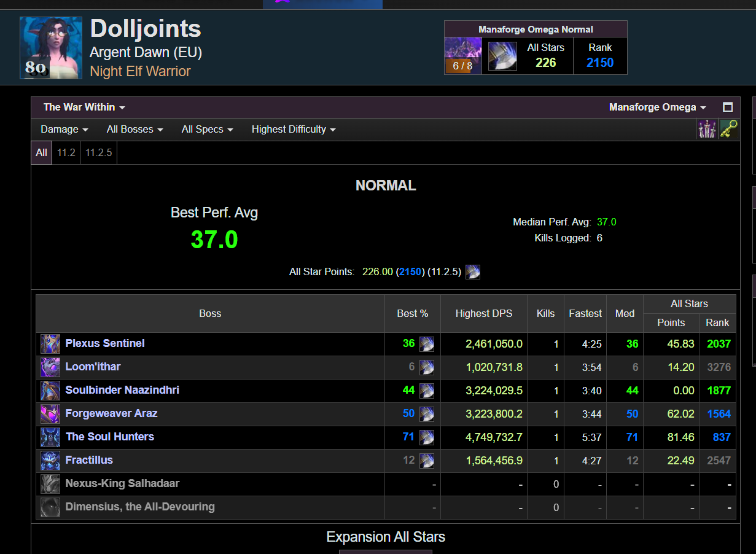756x554 pixels.
Task: Open Soulbinder Naazindhri boss link
Action: [x=122, y=390]
